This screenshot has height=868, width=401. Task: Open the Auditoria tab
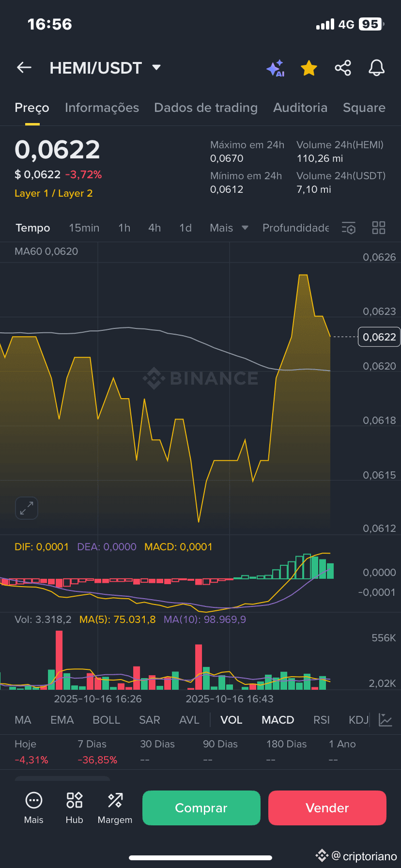click(x=300, y=108)
